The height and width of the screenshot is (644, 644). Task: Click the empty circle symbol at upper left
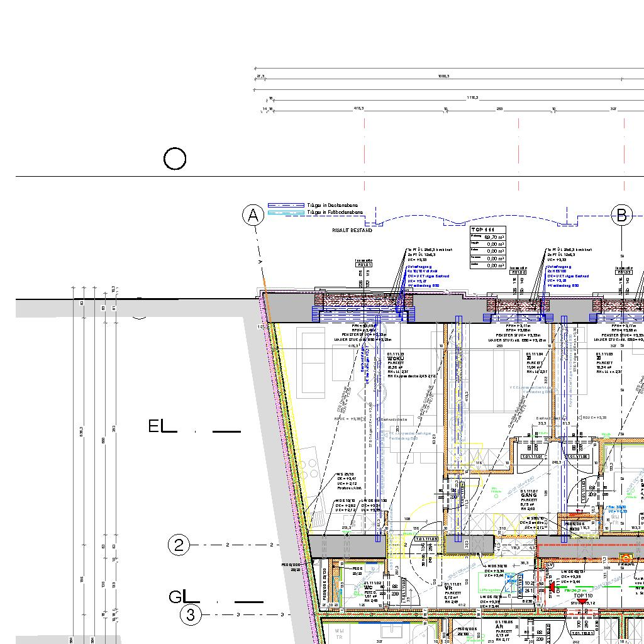pos(175,158)
